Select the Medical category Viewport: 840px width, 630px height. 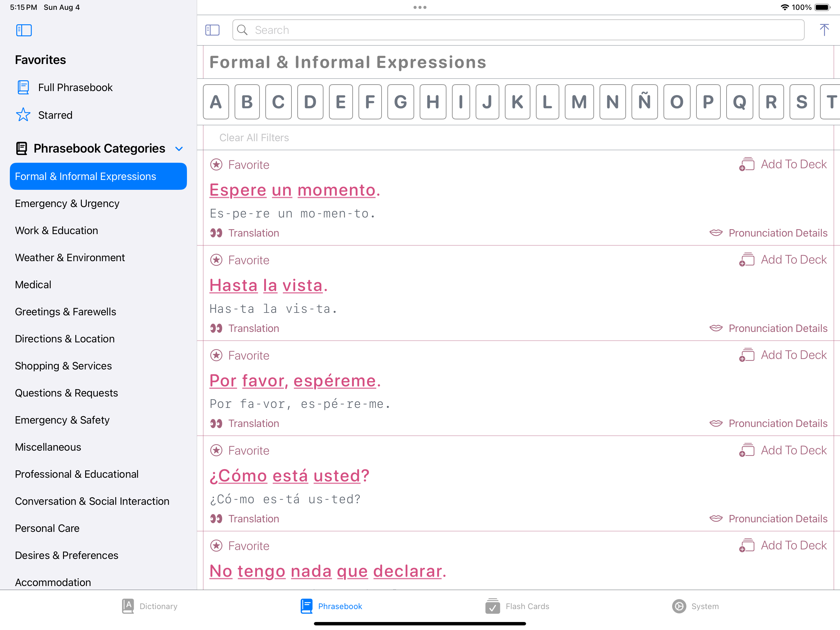tap(33, 284)
